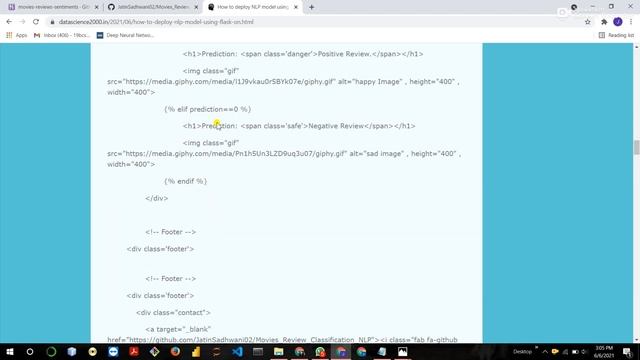Open the Apps shortcut in bookmarks bar
Image resolution: width=640 pixels, height=360 pixels.
pyautogui.click(x=17, y=36)
